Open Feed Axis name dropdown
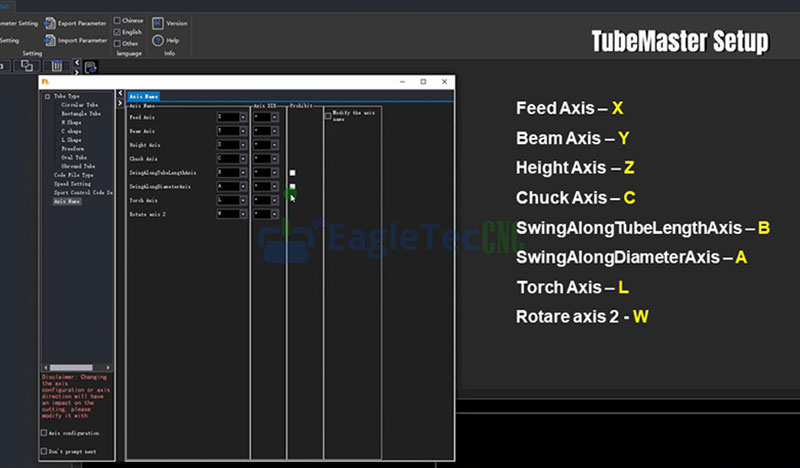Screen dimensions: 800x468 [x=243, y=117]
